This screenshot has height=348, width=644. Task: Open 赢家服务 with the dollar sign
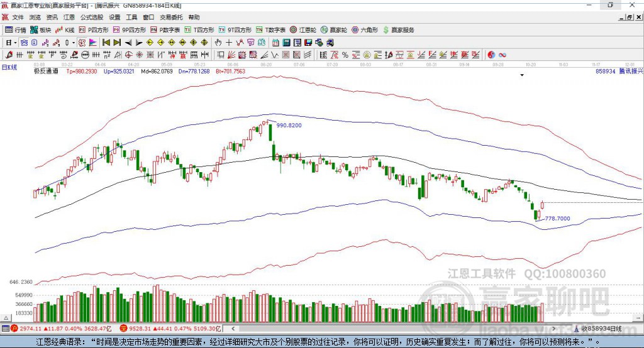click(x=398, y=30)
